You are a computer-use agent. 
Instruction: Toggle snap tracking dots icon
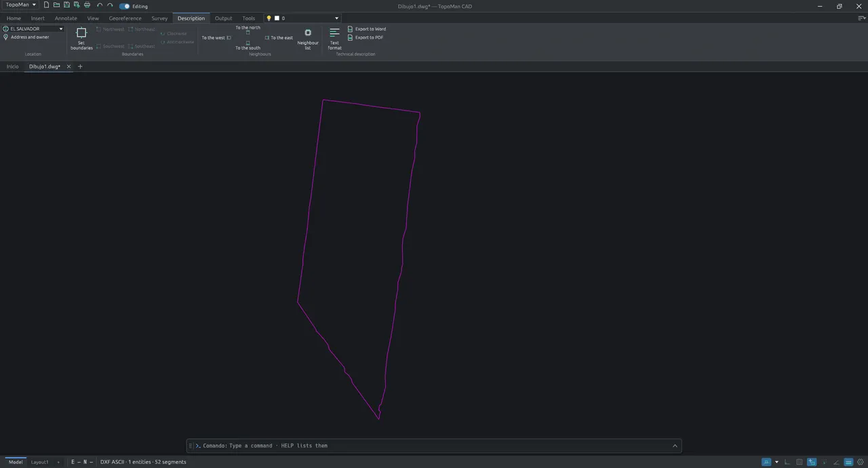click(x=824, y=462)
